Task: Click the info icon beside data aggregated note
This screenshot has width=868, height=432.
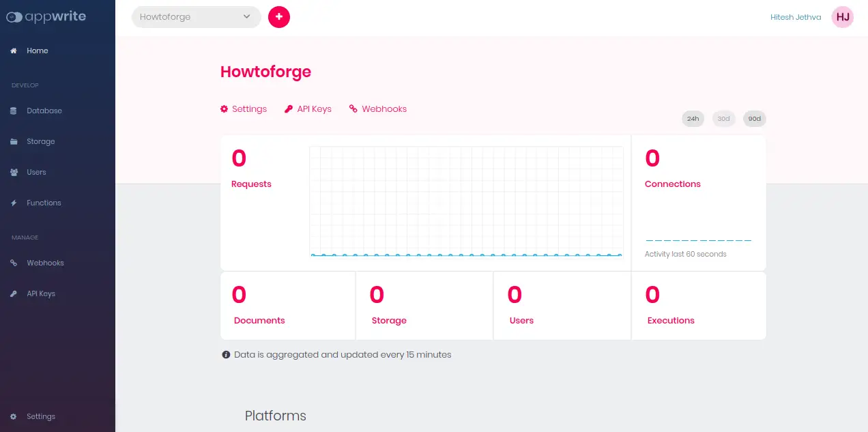Action: [x=226, y=355]
